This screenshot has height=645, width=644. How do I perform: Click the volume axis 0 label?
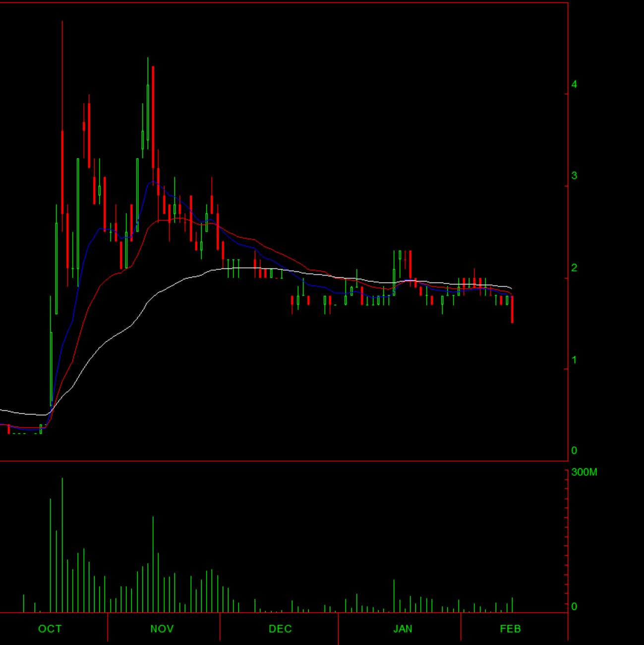(x=574, y=606)
